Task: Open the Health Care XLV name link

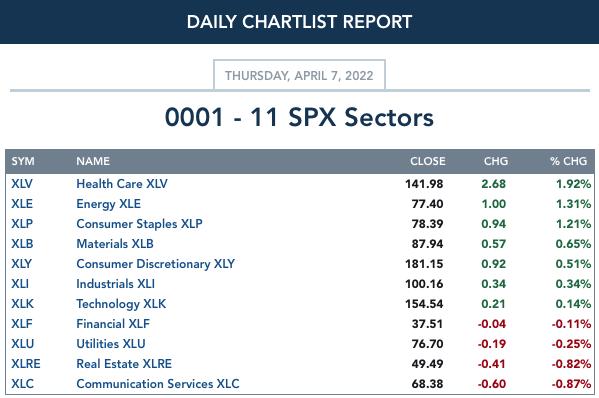Action: click(122, 184)
